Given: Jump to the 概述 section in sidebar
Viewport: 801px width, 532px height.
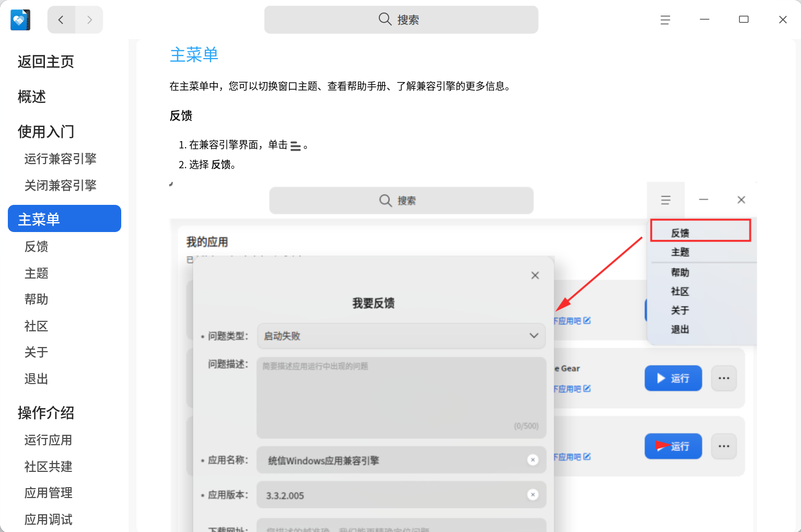Looking at the screenshot, I should click(32, 97).
